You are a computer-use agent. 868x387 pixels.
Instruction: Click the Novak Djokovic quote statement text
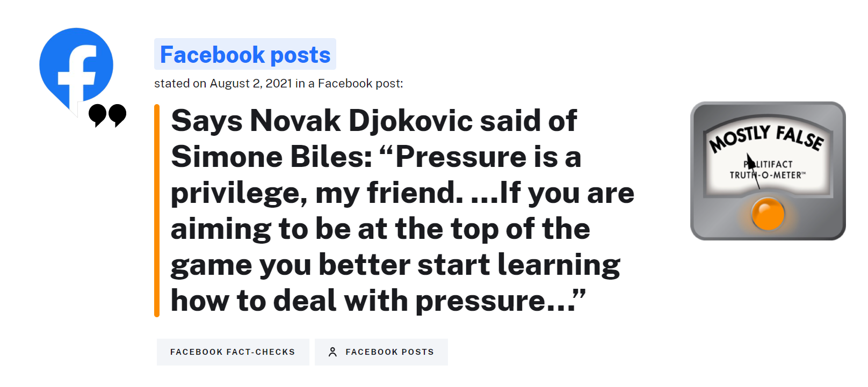pos(402,210)
